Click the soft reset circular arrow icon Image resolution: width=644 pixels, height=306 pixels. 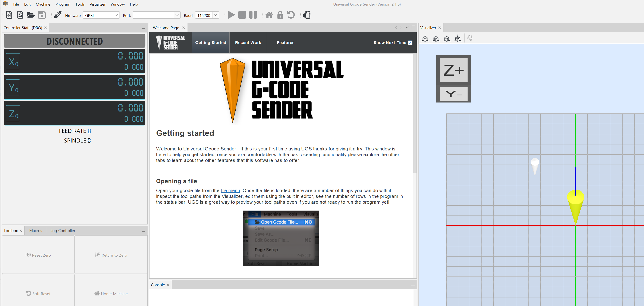tap(291, 15)
